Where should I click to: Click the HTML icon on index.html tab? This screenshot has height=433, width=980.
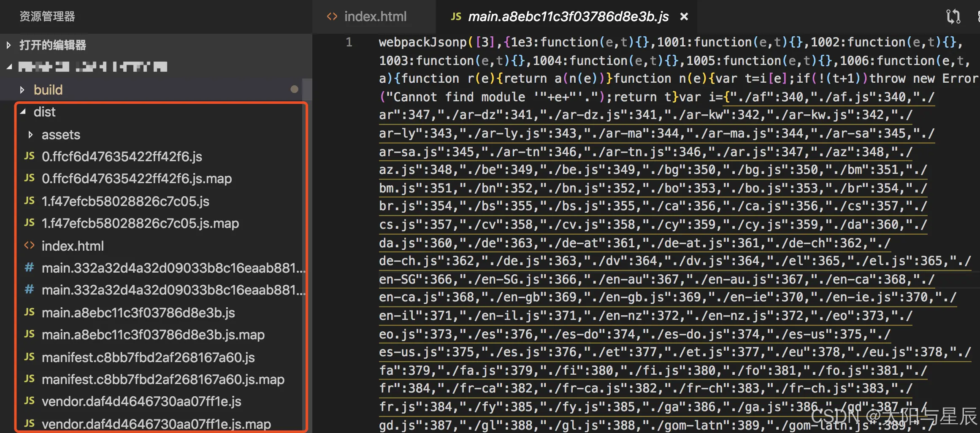point(332,16)
